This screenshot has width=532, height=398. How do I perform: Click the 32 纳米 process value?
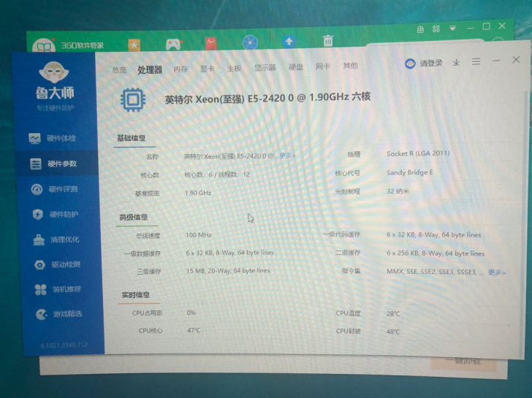click(398, 191)
